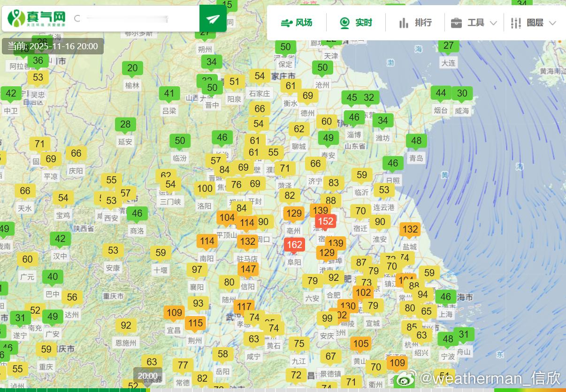Click the 排行 bar chart icon
The image size is (566, 392).
[404, 23]
